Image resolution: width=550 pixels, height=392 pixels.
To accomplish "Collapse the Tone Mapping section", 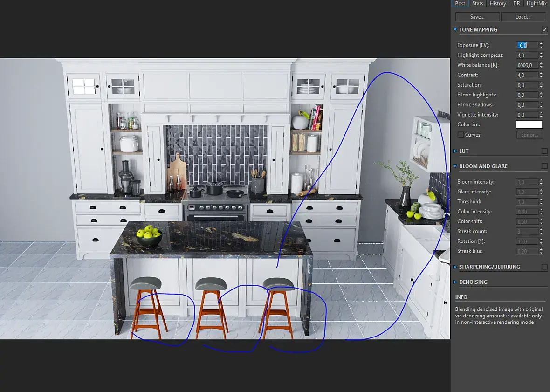I will (455, 29).
